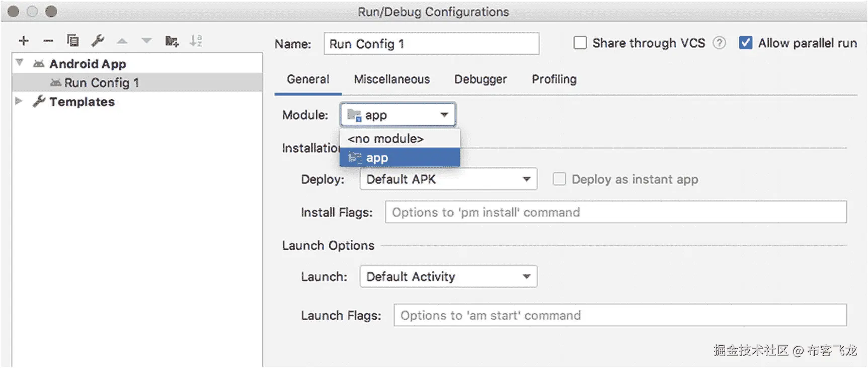Uncheck Allow parallel run
This screenshot has width=868, height=368.
pyautogui.click(x=745, y=43)
